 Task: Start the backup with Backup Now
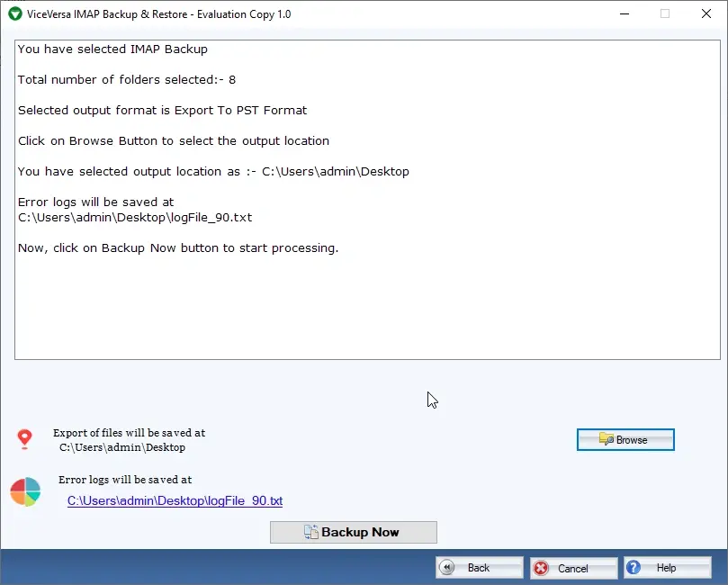[x=354, y=532]
